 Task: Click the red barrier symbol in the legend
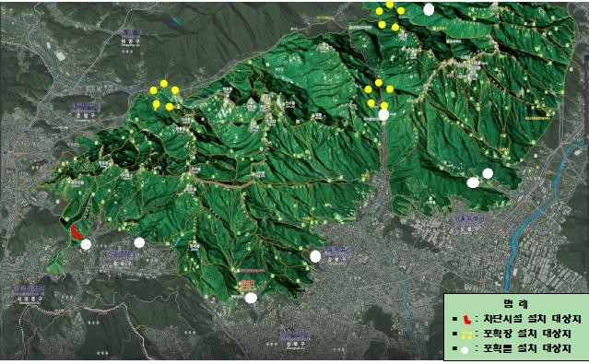click(x=467, y=320)
